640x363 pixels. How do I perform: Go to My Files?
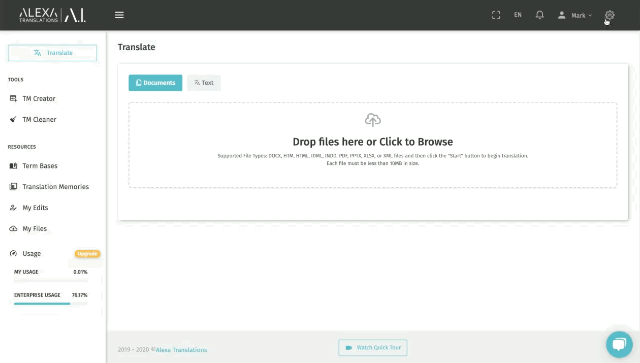pos(35,229)
